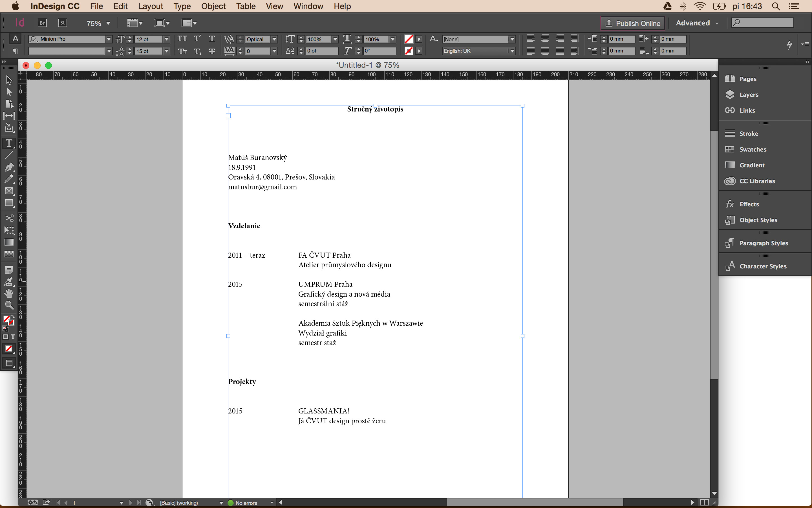Viewport: 812px width, 508px height.
Task: Select the Direct Selection tool
Action: click(x=9, y=92)
